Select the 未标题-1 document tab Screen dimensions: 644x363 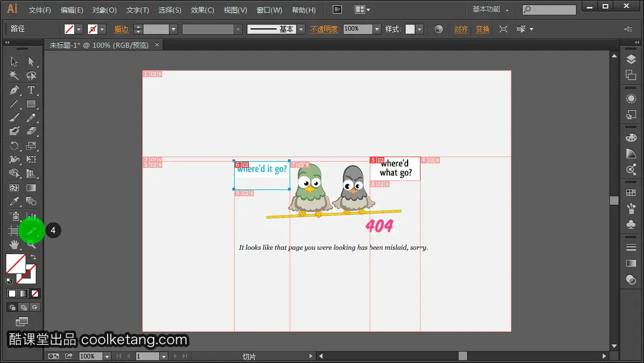click(x=99, y=45)
